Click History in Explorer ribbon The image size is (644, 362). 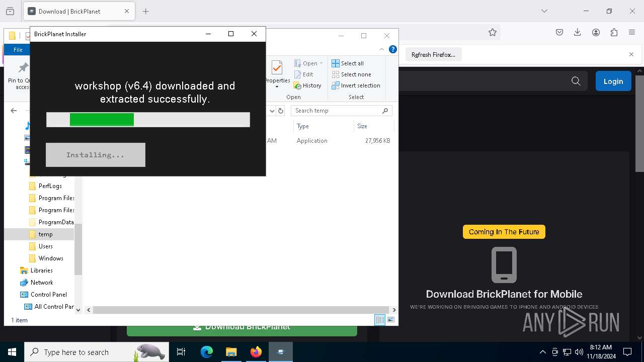tap(307, 85)
